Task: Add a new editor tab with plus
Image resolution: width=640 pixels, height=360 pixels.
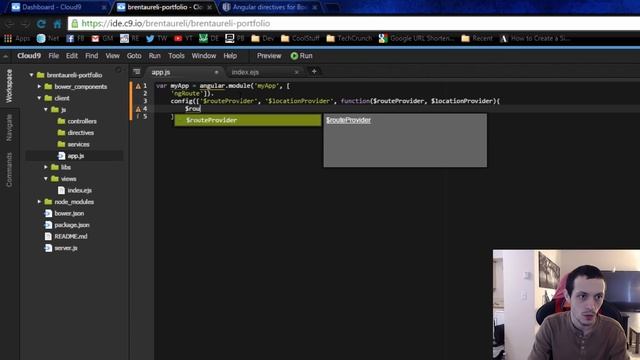Action: pyautogui.click(x=314, y=71)
